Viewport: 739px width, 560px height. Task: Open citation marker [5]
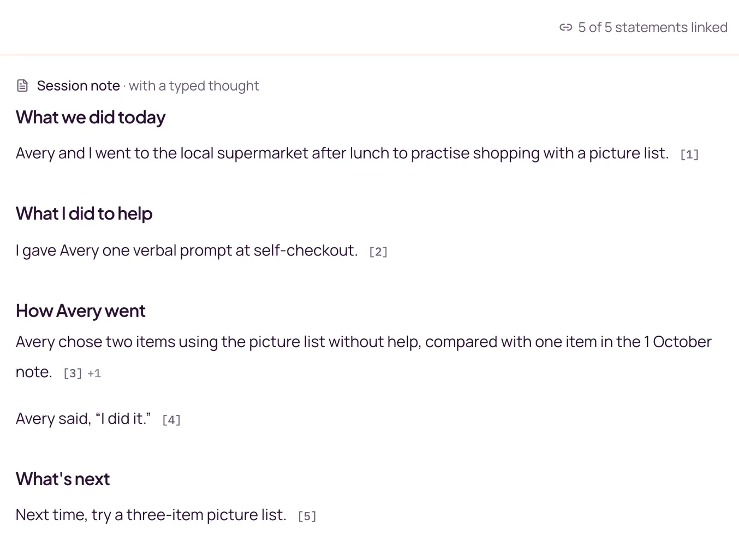click(307, 516)
